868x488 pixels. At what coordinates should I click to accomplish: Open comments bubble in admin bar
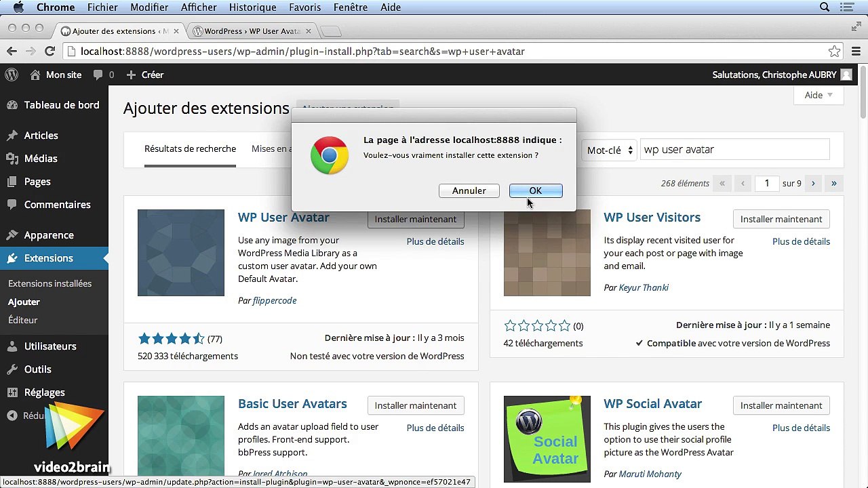[x=104, y=75]
